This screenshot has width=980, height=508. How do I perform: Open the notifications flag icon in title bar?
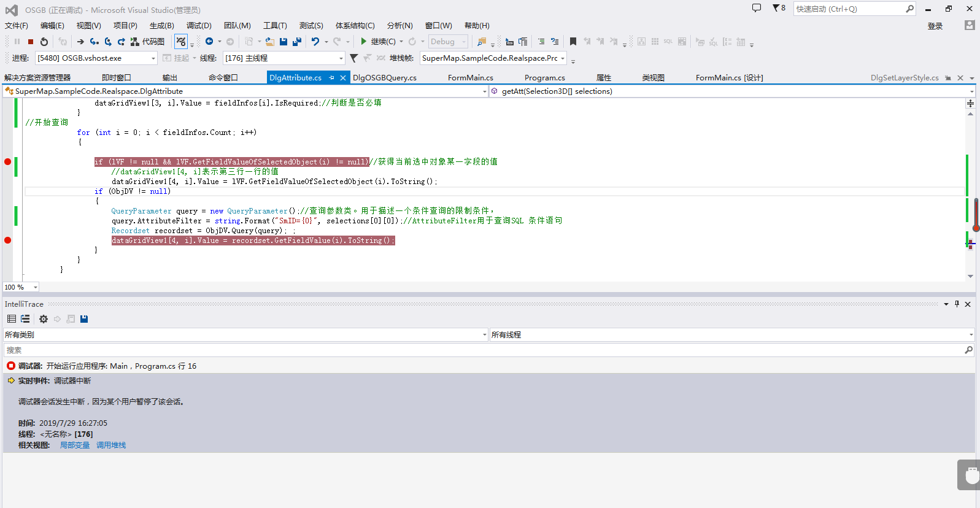779,8
